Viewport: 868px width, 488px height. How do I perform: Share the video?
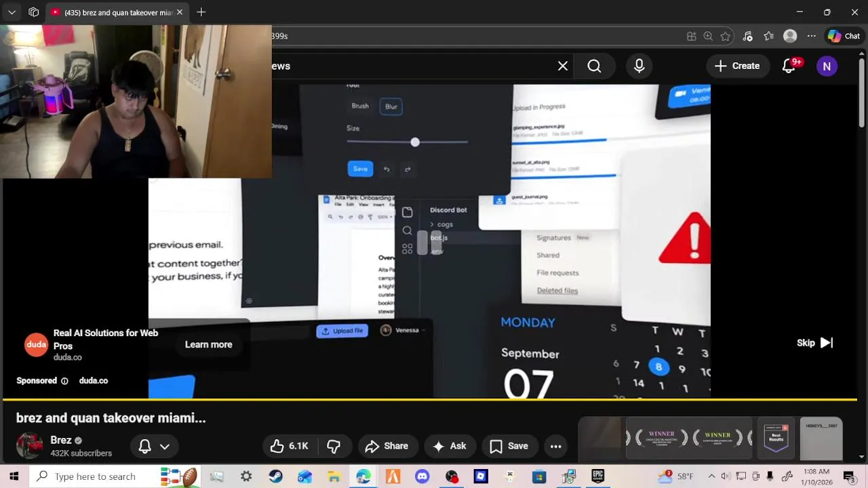pos(387,446)
